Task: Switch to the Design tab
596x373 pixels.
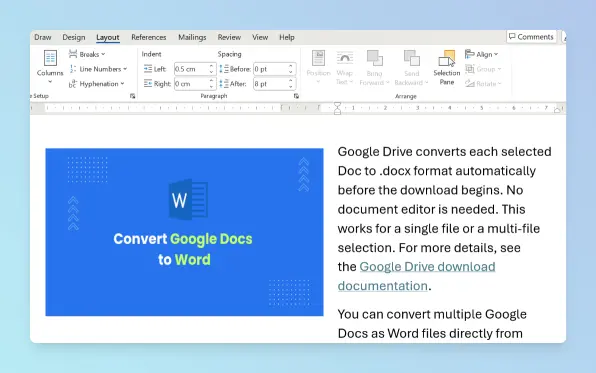Action: (74, 37)
